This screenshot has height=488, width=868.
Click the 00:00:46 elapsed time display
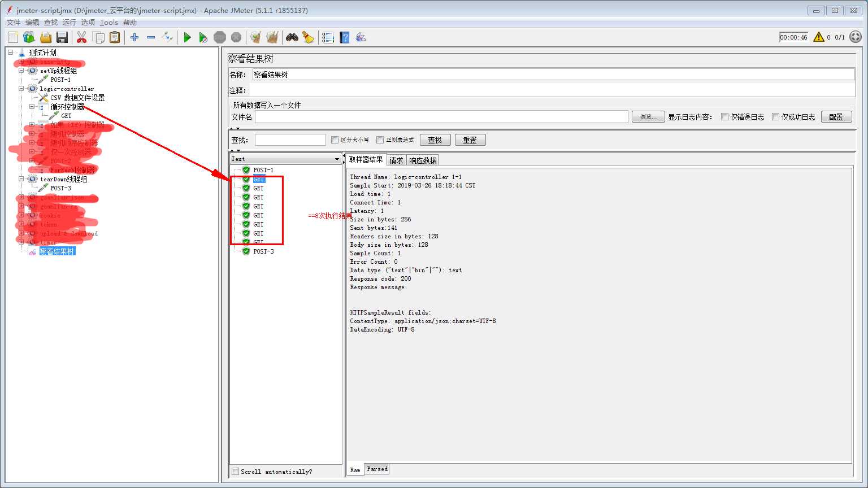(x=794, y=37)
